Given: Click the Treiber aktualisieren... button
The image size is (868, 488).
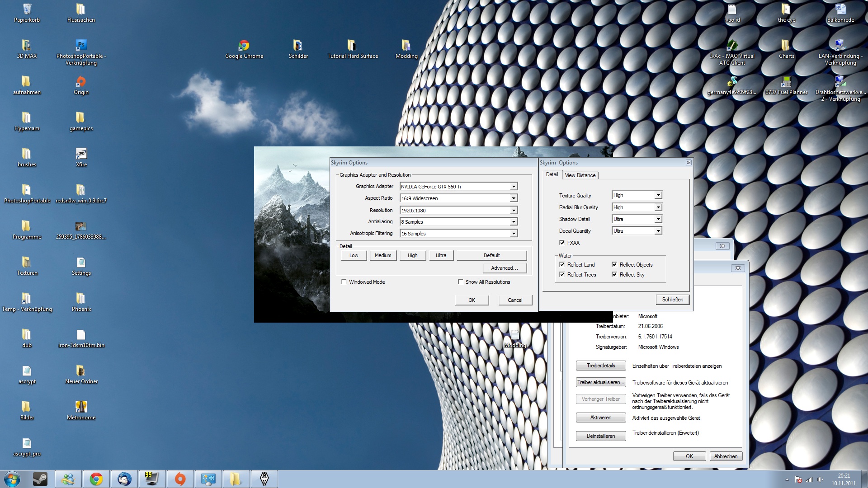Looking at the screenshot, I should (601, 382).
